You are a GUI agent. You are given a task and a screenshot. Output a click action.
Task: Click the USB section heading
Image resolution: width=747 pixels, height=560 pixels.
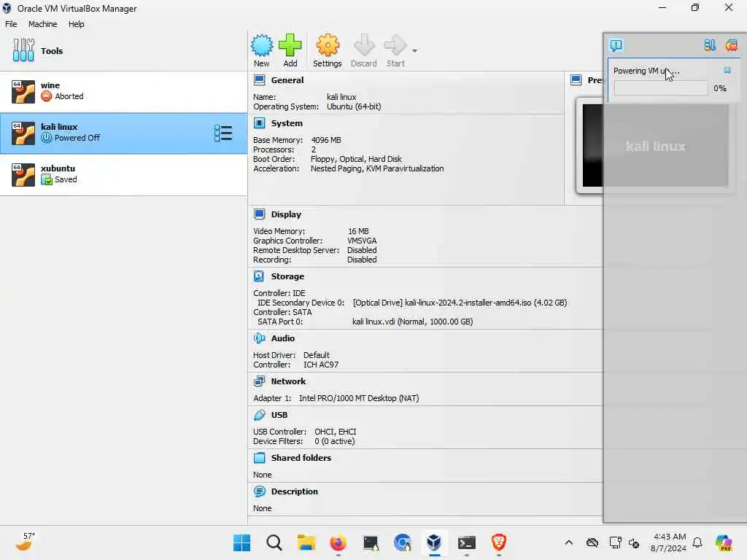tap(279, 415)
